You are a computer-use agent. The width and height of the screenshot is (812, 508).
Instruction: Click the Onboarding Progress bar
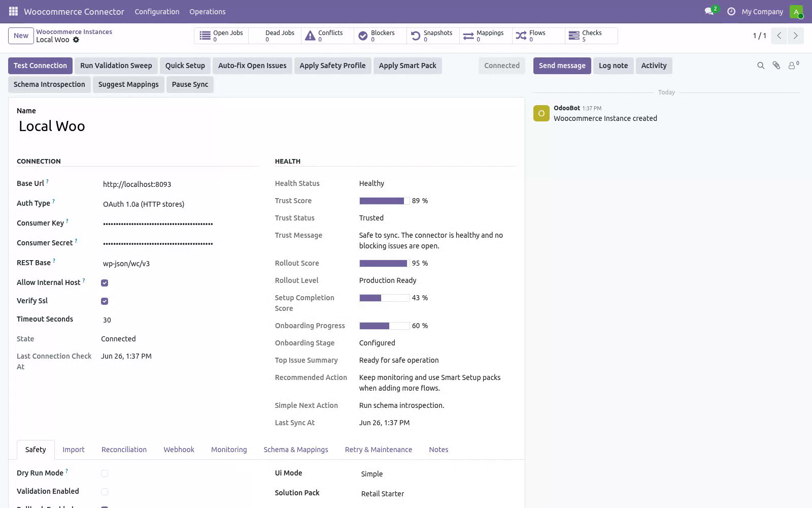point(384,326)
